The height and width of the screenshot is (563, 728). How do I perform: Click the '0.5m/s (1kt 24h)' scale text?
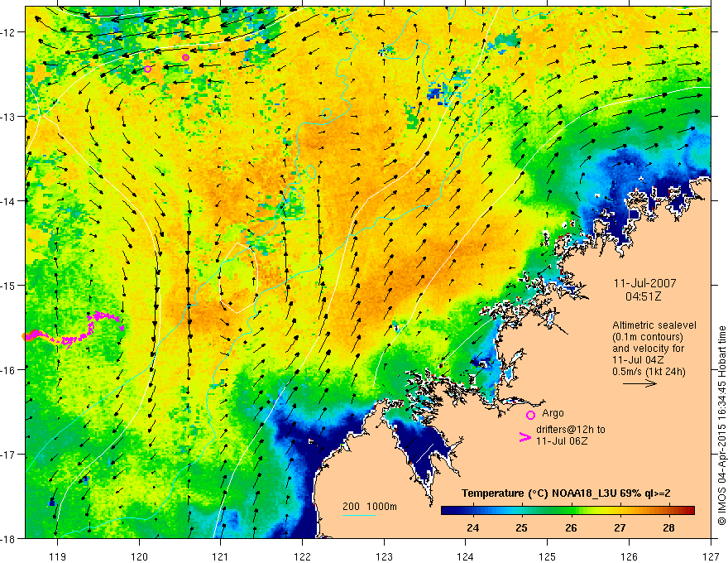pos(649,372)
